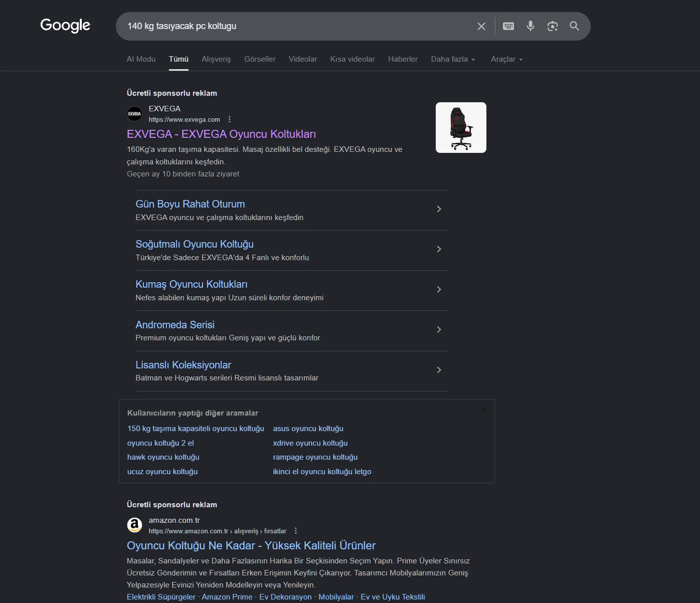The image size is (700, 603).
Task: Click the chevron beside Lisanslı Koleksiyonlar
Action: [439, 370]
